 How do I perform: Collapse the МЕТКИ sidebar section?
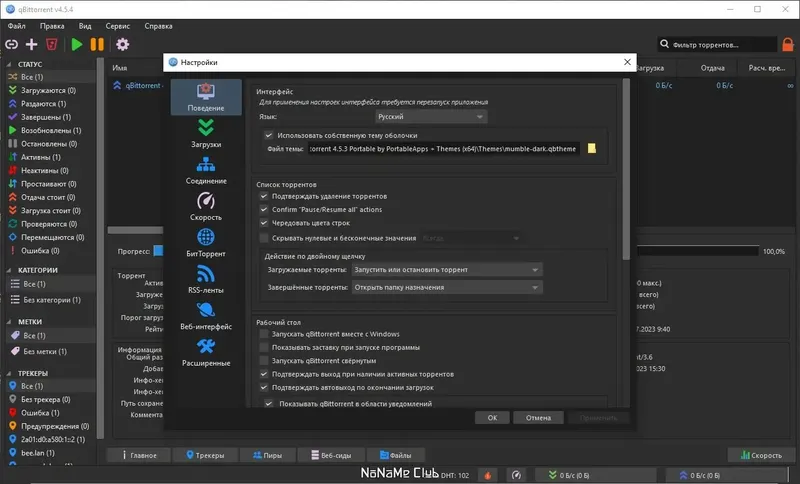(x=9, y=322)
